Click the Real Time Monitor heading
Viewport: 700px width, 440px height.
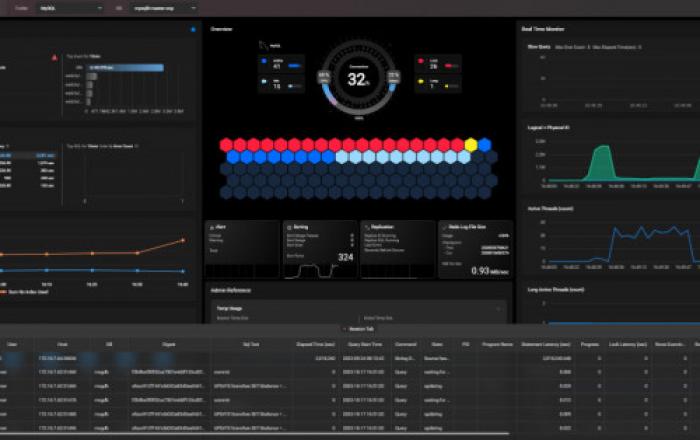542,29
